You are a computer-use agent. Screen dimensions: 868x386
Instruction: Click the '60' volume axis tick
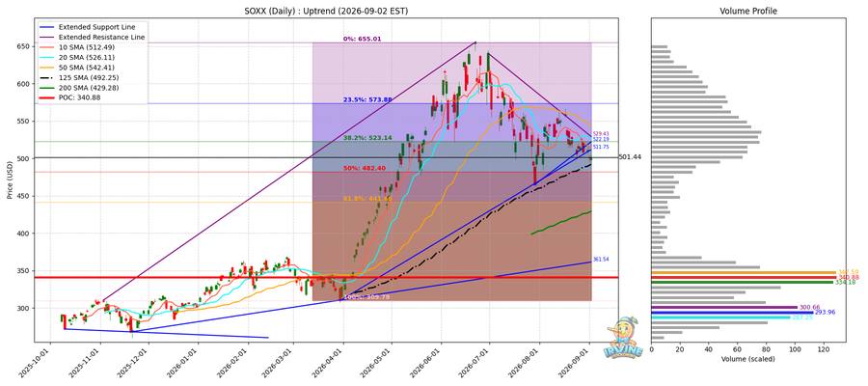738,350
